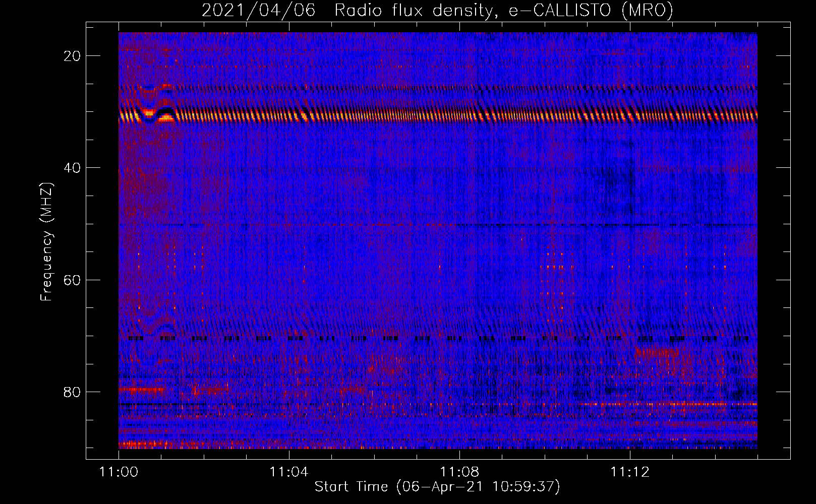Click the 11:08 time tick label
The width and height of the screenshot is (816, 504).
(459, 472)
